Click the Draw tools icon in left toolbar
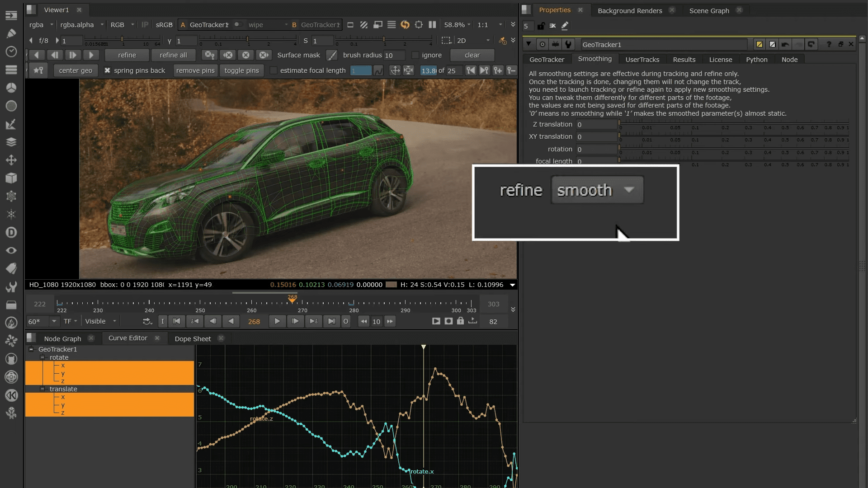Image resolution: width=868 pixels, height=488 pixels. coord(11,33)
